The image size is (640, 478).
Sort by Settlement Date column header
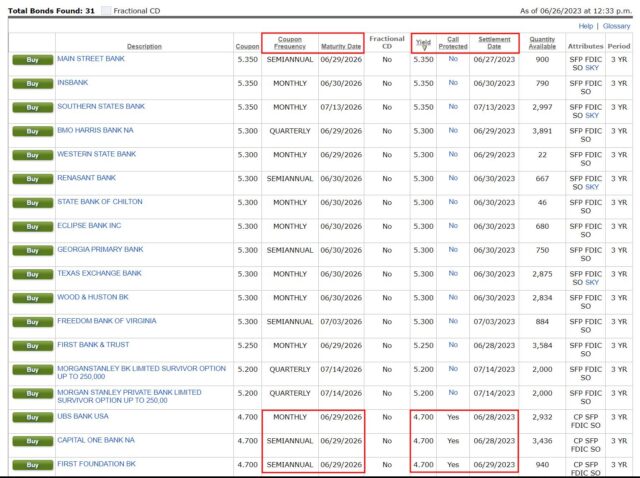[494, 42]
